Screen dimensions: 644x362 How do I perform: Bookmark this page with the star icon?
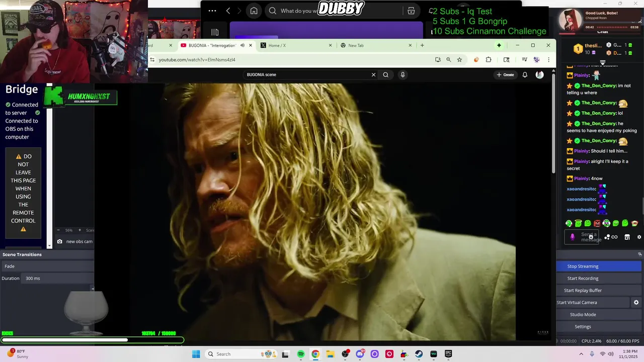459,60
